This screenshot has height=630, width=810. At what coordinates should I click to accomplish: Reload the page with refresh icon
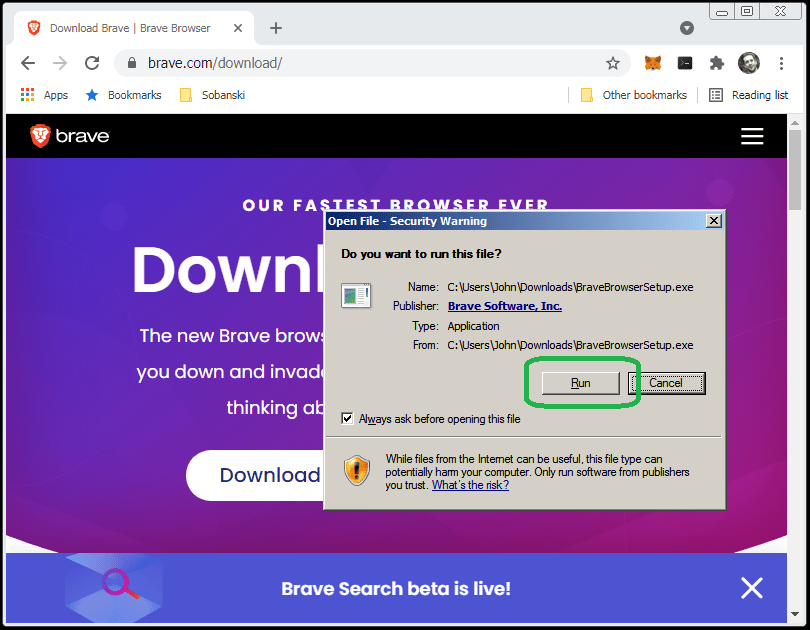92,63
